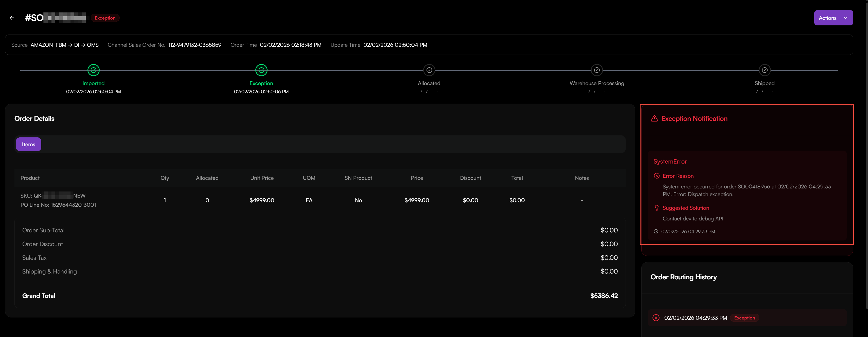868x337 pixels.
Task: Select the Items tab
Action: tap(28, 145)
